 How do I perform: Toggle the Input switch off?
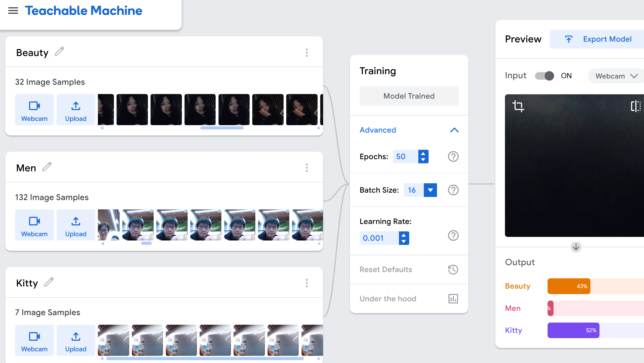coord(544,76)
